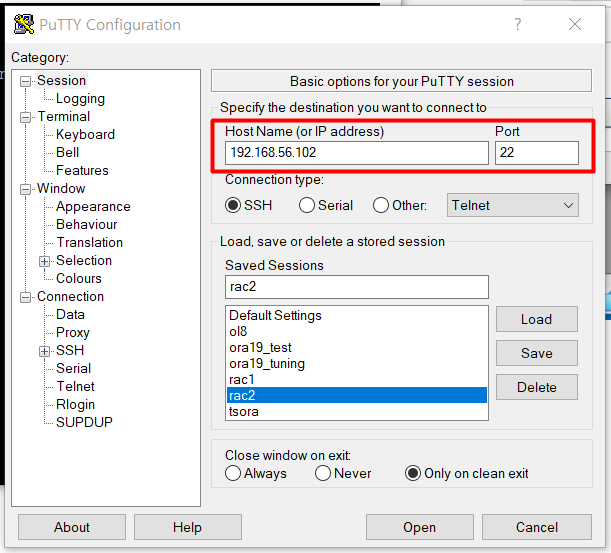Click the Host Name input field

point(357,152)
